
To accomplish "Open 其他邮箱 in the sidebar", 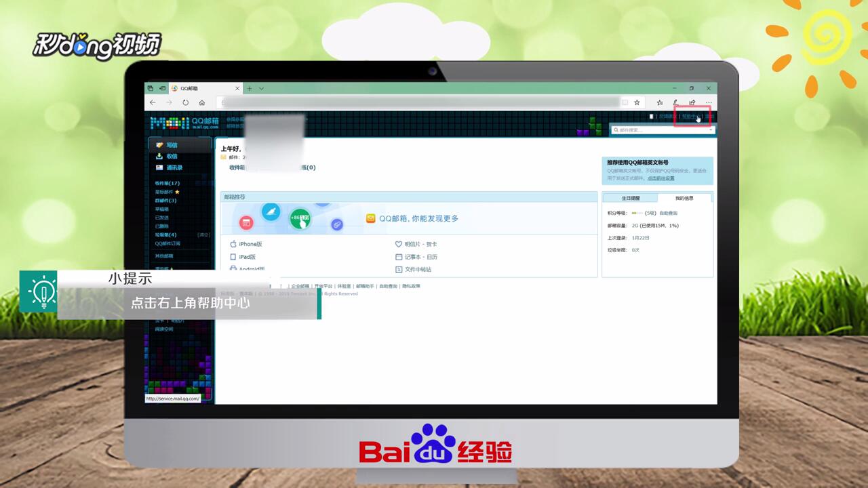I will 163,256.
